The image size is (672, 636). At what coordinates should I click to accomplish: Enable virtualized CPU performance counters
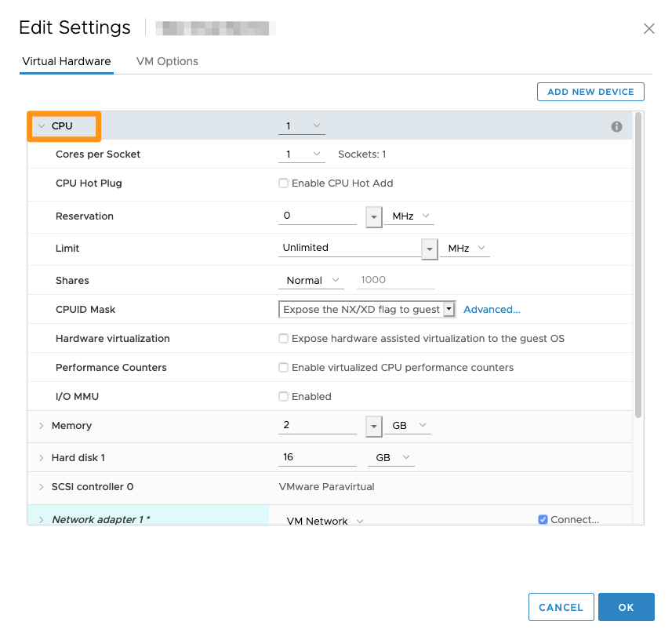coord(284,368)
